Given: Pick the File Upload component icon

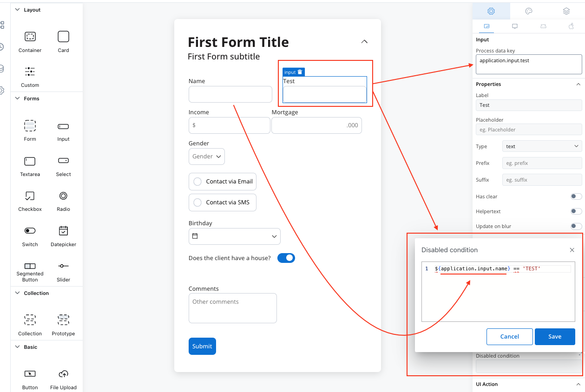Looking at the screenshot, I should pos(64,374).
